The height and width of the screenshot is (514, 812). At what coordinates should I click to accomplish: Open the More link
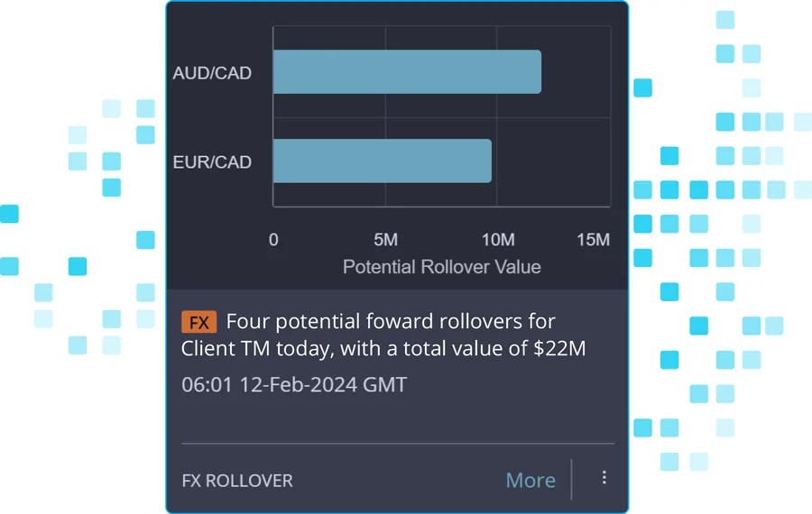531,481
